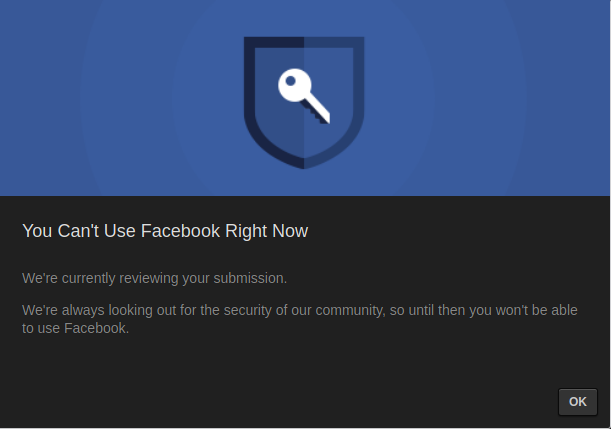611x429 pixels.
Task: Click the OK button
Action: (577, 402)
